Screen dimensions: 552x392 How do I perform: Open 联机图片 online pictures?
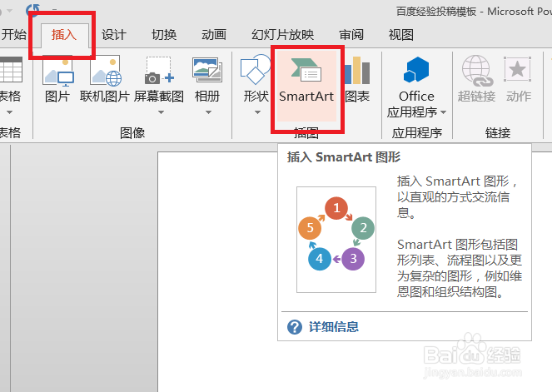click(x=105, y=71)
